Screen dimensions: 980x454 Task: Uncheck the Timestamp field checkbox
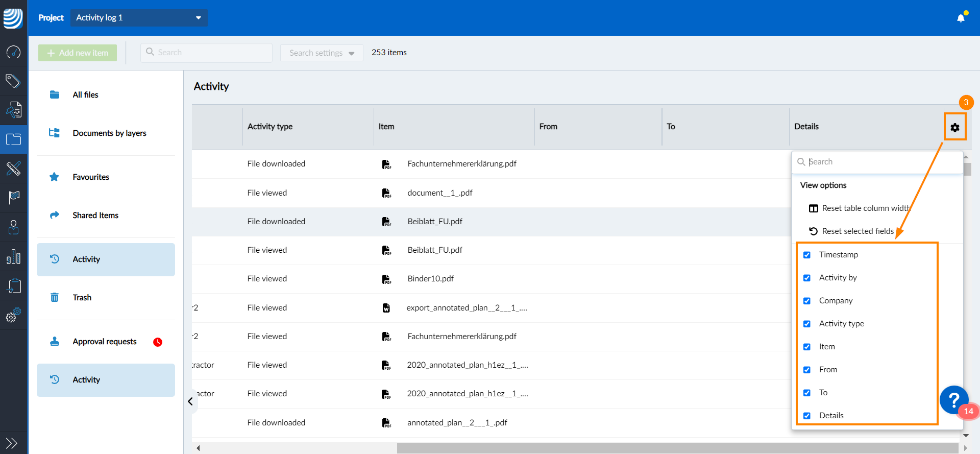(807, 255)
